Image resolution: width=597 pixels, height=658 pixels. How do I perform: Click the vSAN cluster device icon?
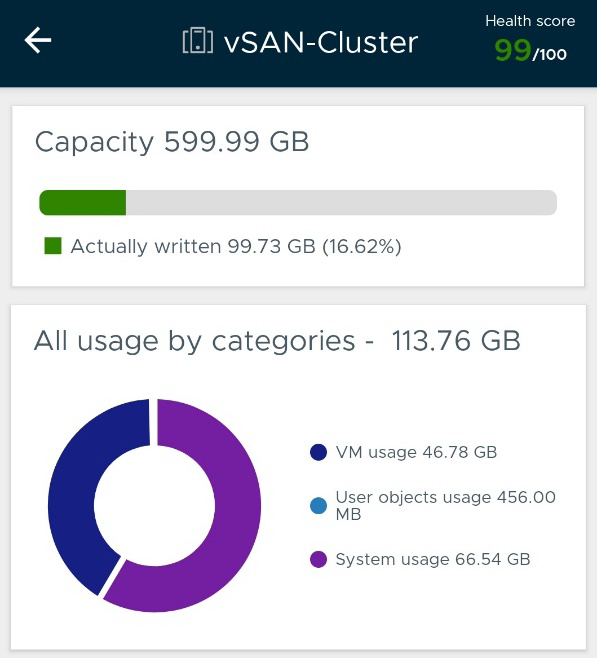(198, 41)
